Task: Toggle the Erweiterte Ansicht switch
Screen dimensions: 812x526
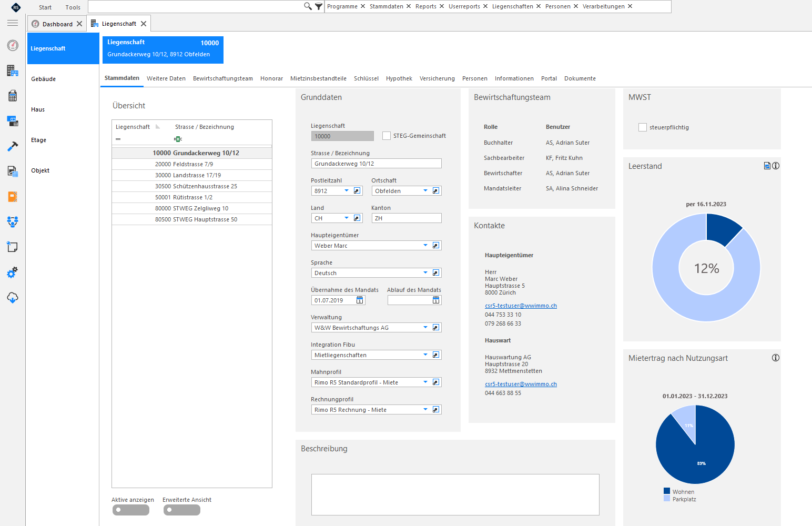Action: pos(182,510)
